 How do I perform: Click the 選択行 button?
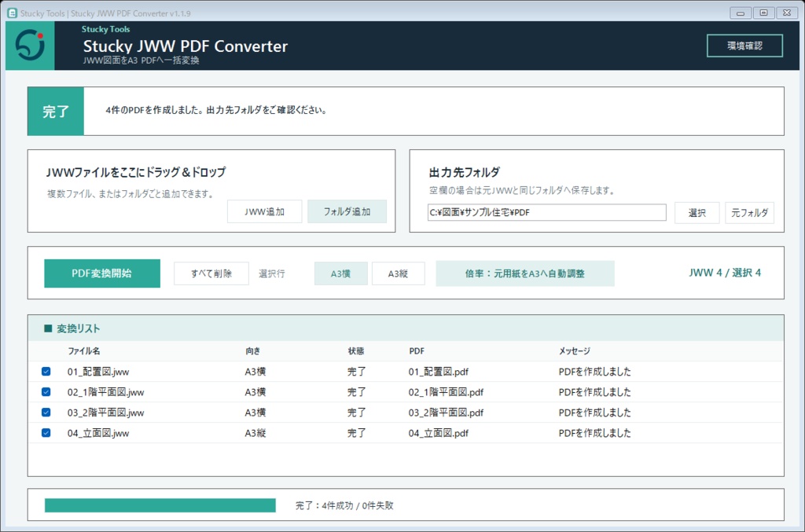(x=271, y=273)
